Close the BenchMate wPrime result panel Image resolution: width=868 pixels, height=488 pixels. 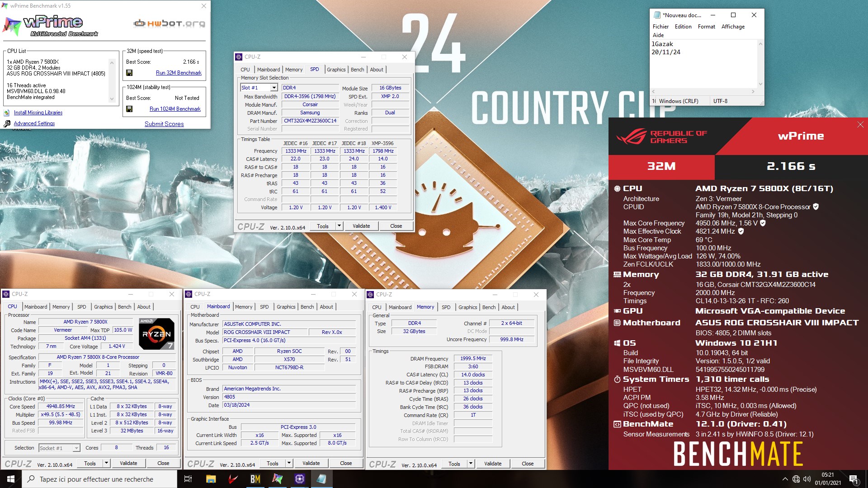(x=860, y=125)
